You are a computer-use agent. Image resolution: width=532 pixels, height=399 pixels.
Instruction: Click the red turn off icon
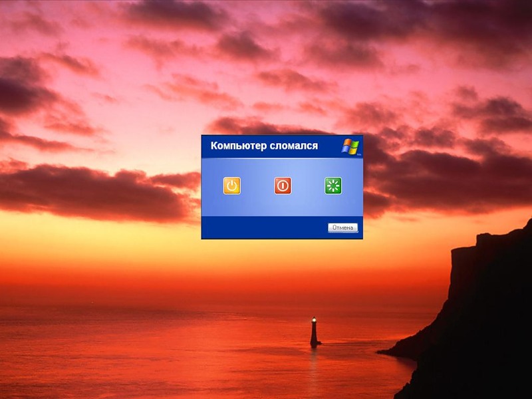coord(283,186)
